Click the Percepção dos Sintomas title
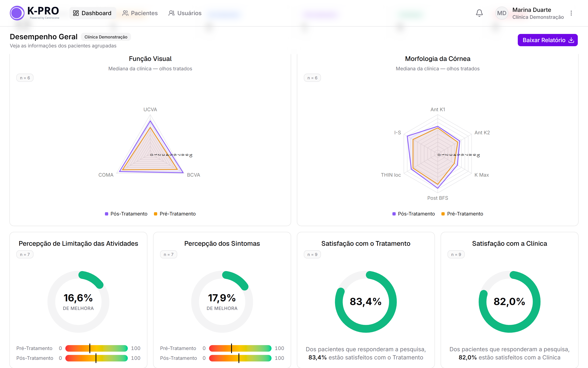588x368 pixels. click(x=222, y=243)
